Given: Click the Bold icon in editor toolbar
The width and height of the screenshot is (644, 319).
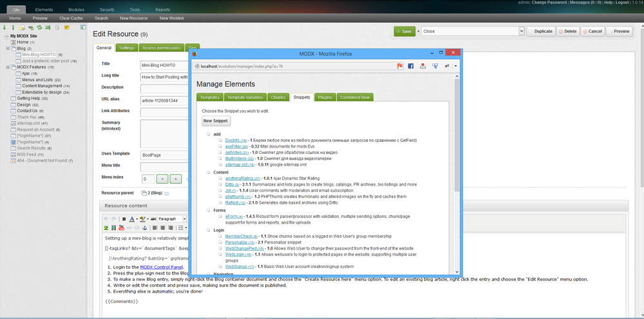Looking at the screenshot, I should pyautogui.click(x=124, y=219).
